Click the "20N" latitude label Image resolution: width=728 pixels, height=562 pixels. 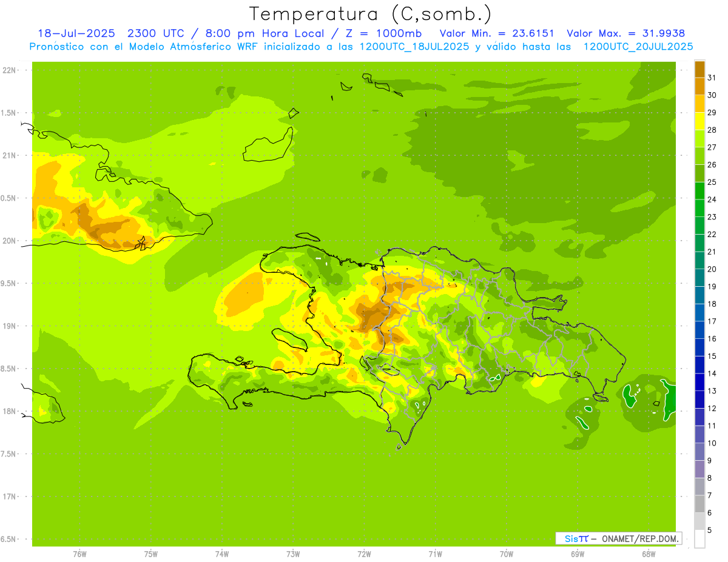point(10,241)
